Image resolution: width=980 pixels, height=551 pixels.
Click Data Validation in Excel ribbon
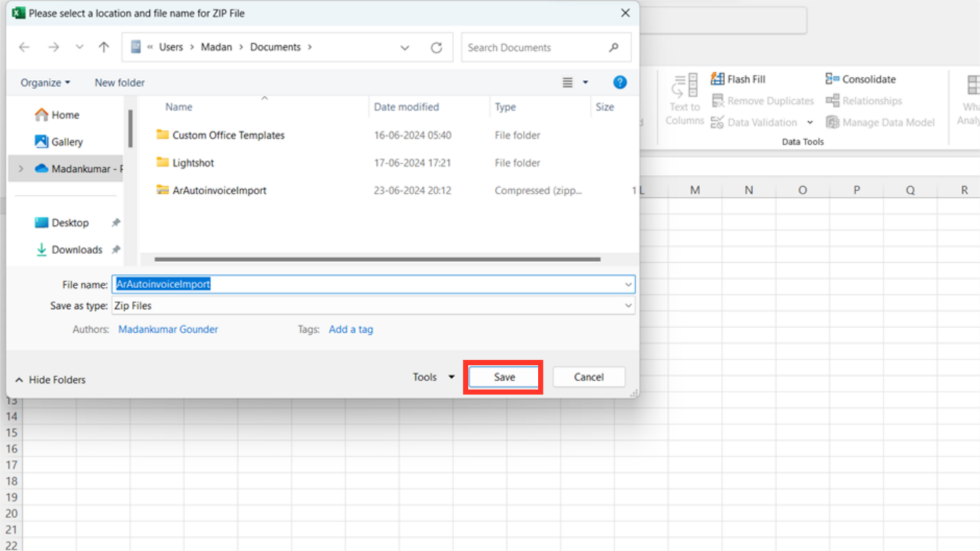pyautogui.click(x=753, y=123)
